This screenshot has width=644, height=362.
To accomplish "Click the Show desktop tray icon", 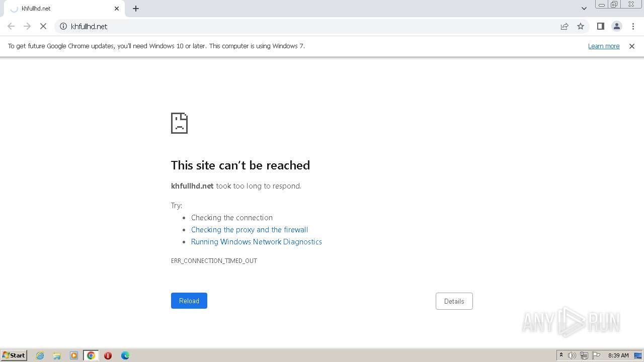I will [638, 355].
